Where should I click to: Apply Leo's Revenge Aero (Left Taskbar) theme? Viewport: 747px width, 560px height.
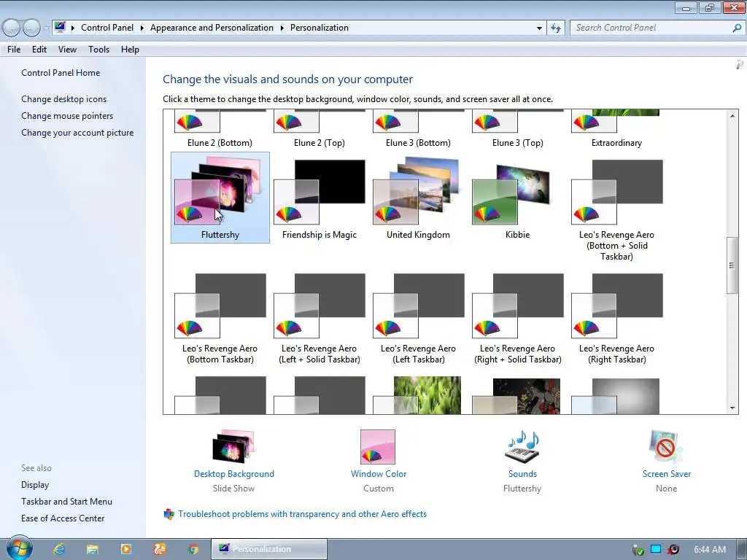[x=418, y=318]
